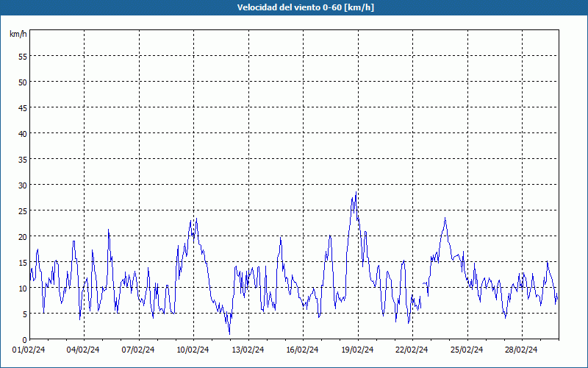588x368 pixels.
Task: Click the date label 22/02/24
Action: pyautogui.click(x=412, y=350)
